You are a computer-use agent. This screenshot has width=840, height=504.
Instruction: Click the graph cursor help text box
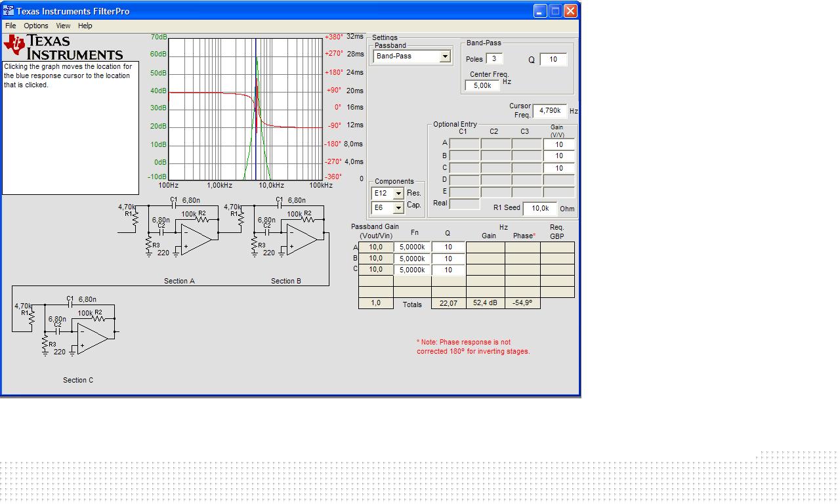(71, 128)
